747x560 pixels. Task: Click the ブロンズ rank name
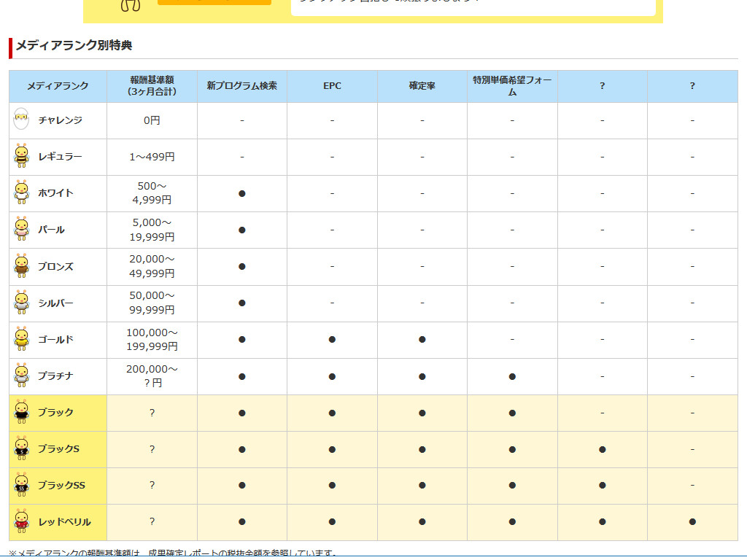pos(55,266)
